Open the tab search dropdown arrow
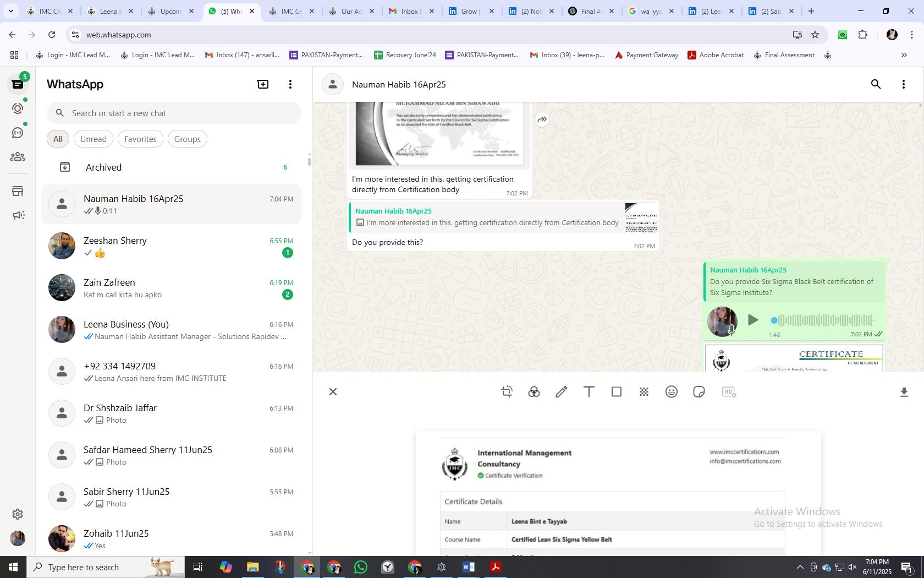Image resolution: width=924 pixels, height=578 pixels. 10,11
